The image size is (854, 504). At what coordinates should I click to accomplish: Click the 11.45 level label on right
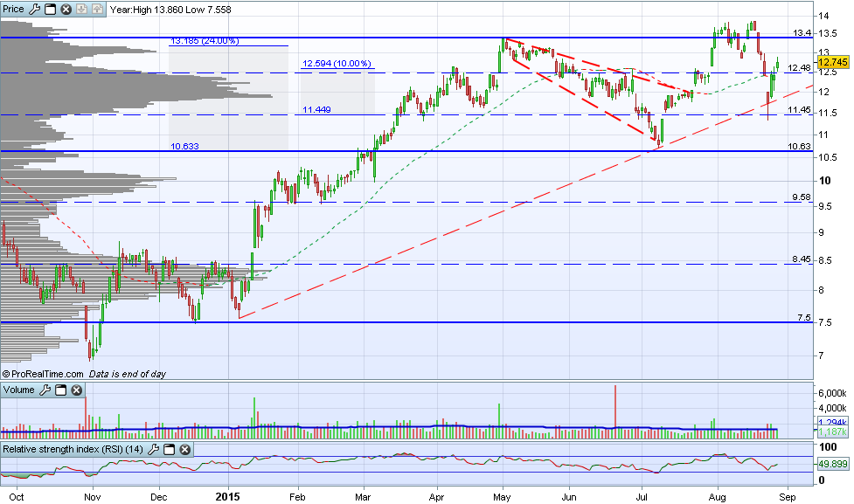(799, 110)
